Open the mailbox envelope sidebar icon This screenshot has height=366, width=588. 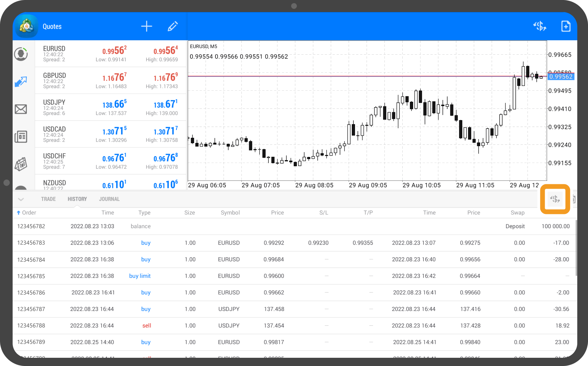pyautogui.click(x=21, y=109)
